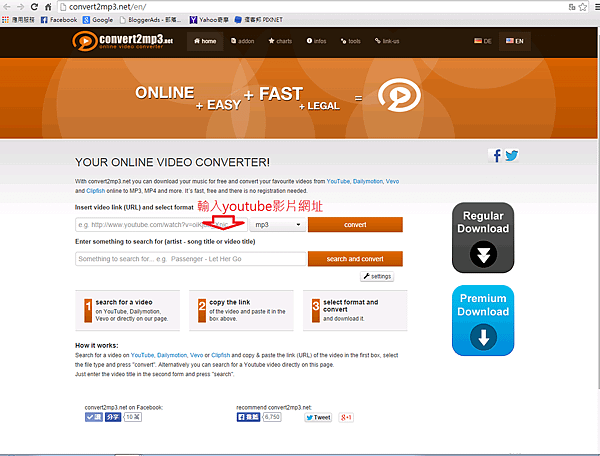Image resolution: width=600 pixels, height=456 pixels.
Task: Click the search text input field
Action: coord(191,259)
